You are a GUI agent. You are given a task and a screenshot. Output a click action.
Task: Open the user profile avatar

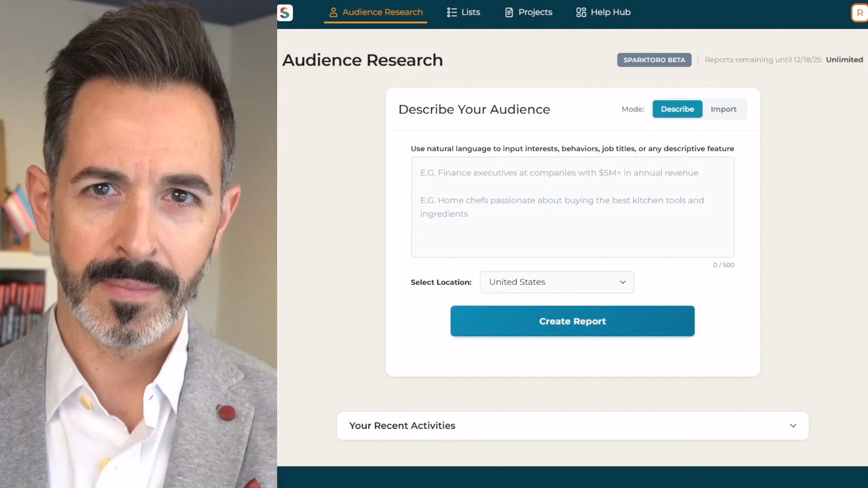859,13
